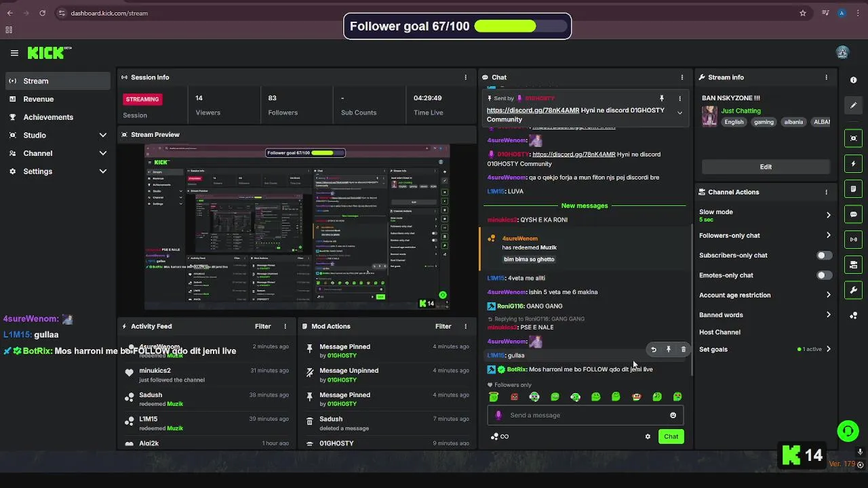Click Sadush deleted a message entry
This screenshot has height=488, width=868.
[386, 424]
